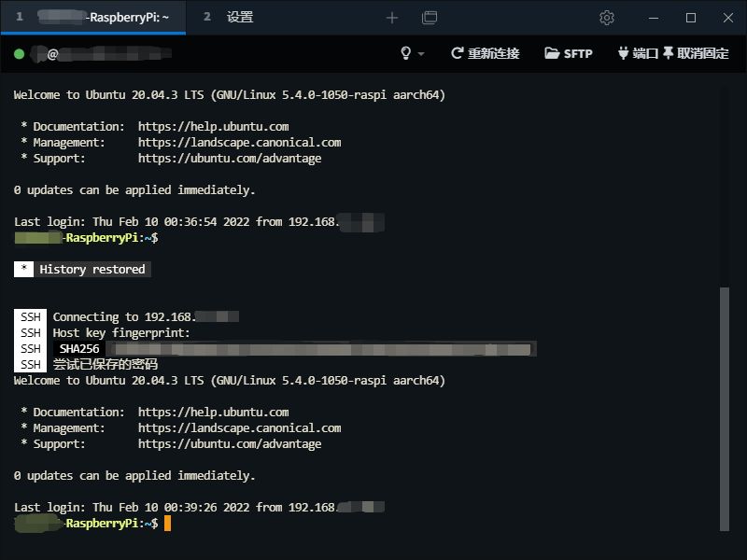747x560 pixels.
Task: Toggle 取消固定 to unpin the toolbar
Action: tap(696, 53)
